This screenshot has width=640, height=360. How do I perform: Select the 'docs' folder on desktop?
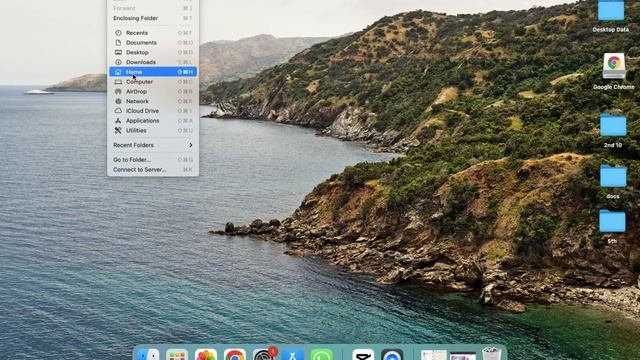[613, 182]
